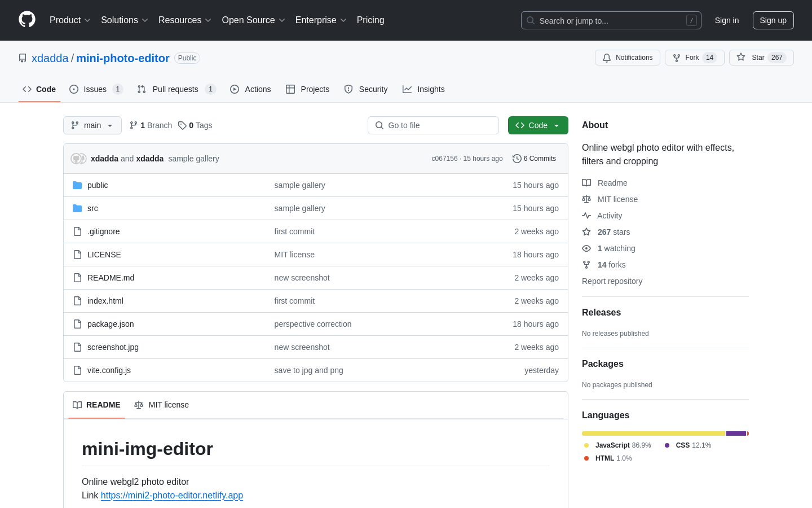This screenshot has height=508, width=812.
Task: Click the Sign up button
Action: [x=773, y=20]
